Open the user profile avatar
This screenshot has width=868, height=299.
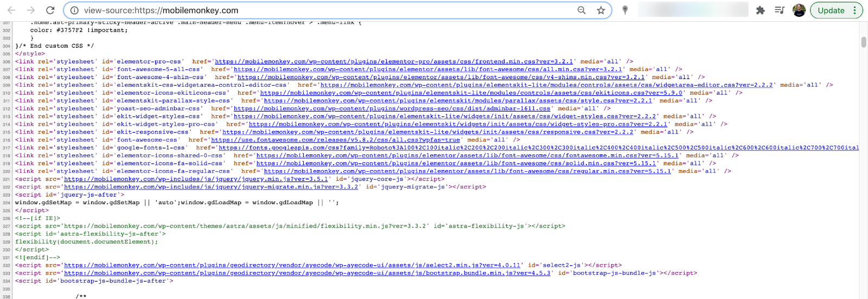799,10
